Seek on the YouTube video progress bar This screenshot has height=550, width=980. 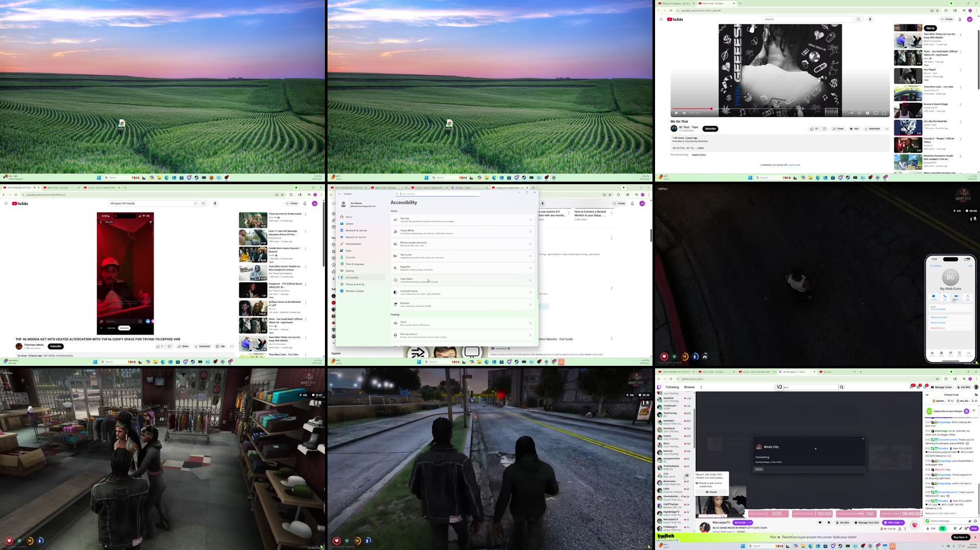coord(768,108)
